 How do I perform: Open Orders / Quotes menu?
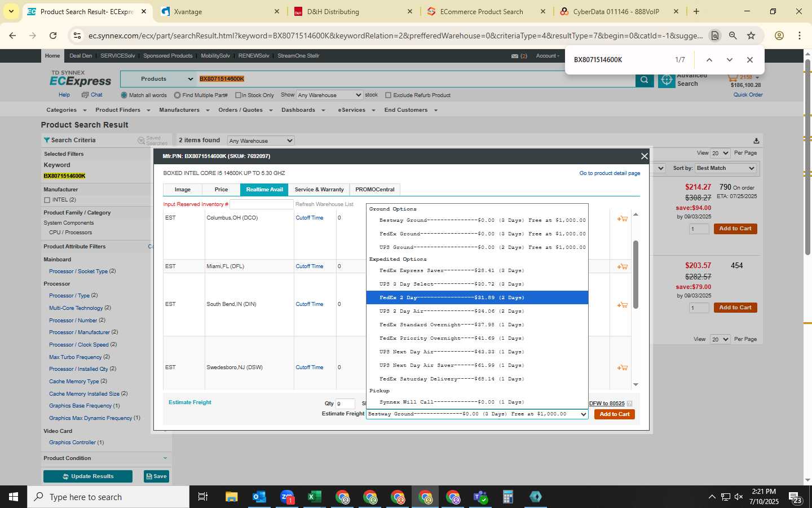click(x=245, y=110)
